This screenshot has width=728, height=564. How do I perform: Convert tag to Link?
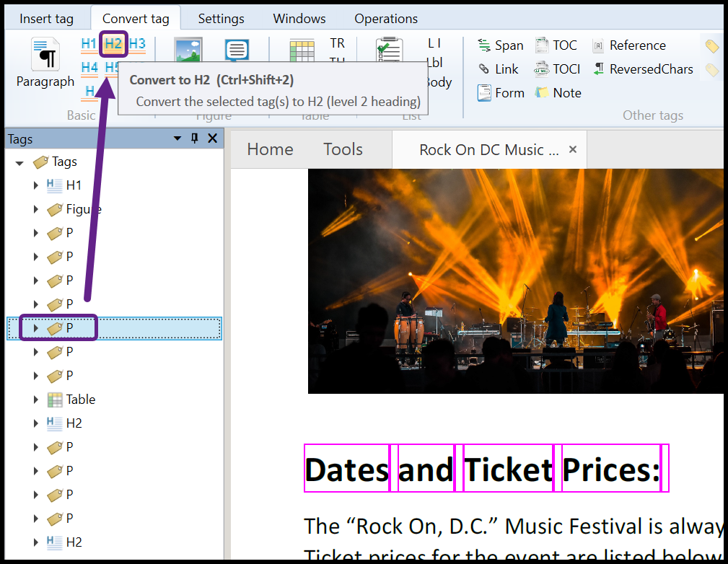pyautogui.click(x=498, y=69)
